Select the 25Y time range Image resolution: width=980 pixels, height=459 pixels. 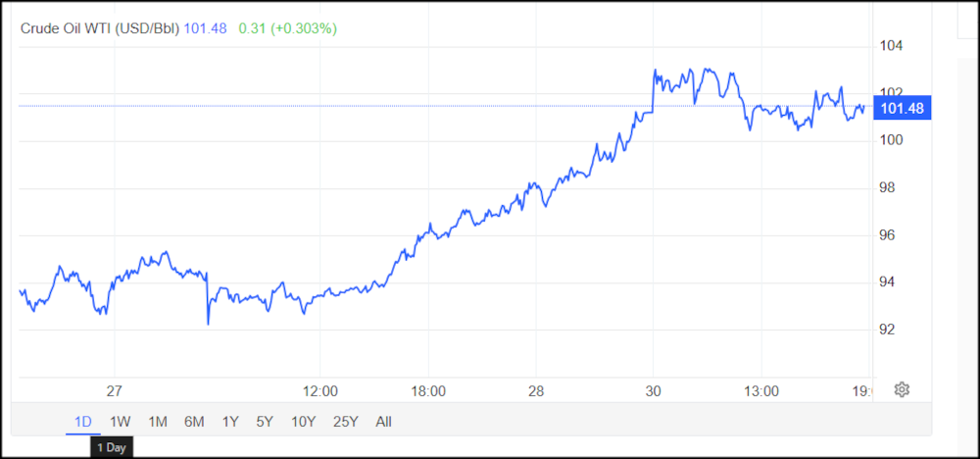pos(345,422)
